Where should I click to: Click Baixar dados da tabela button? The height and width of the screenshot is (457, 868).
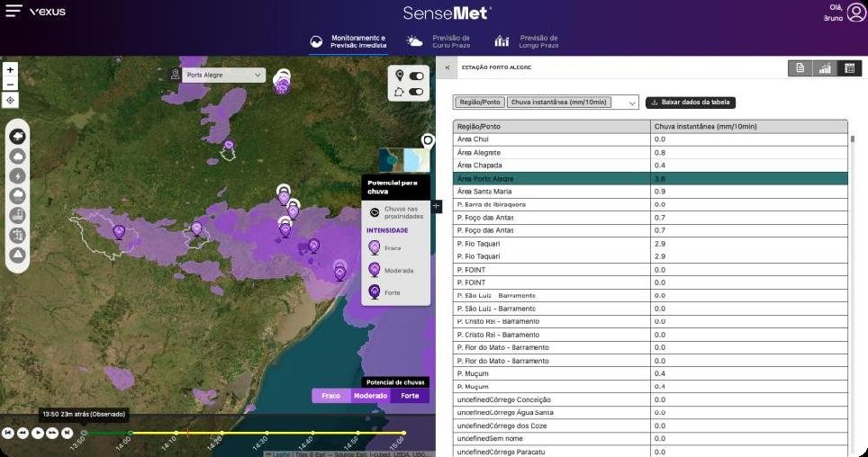click(x=691, y=103)
